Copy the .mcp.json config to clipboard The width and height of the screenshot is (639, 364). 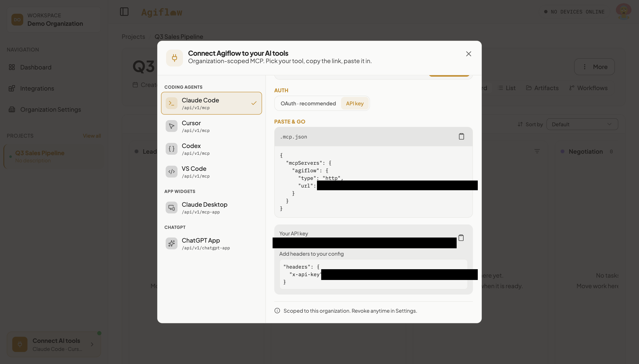(x=461, y=136)
